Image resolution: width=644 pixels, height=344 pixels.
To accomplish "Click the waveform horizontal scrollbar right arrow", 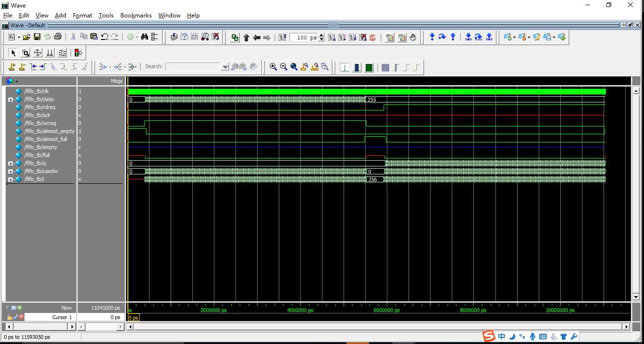I will 626,327.
